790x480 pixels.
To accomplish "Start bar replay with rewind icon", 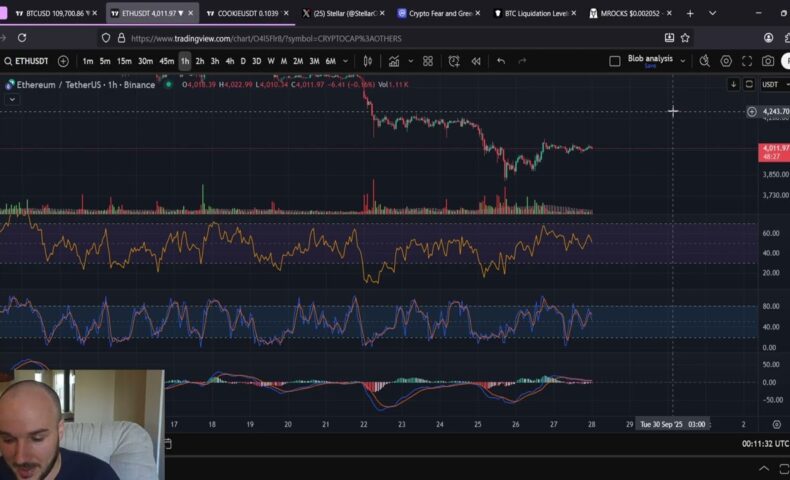I will (476, 61).
